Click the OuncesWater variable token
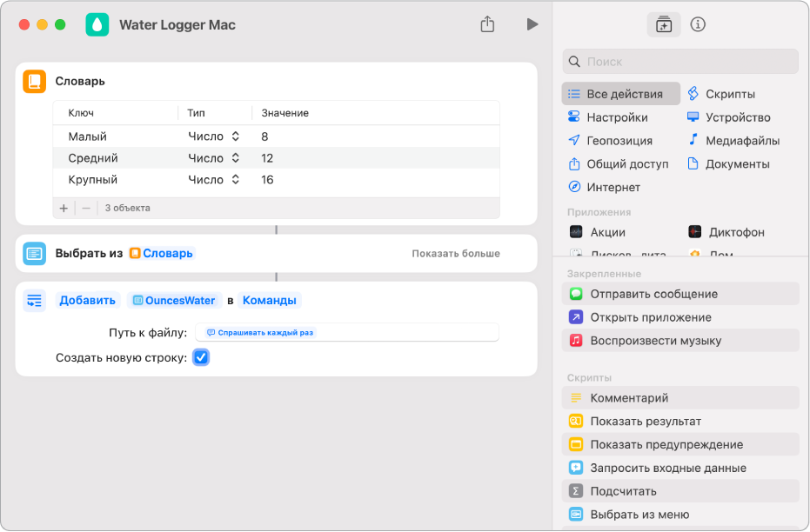810x532 pixels. click(175, 300)
